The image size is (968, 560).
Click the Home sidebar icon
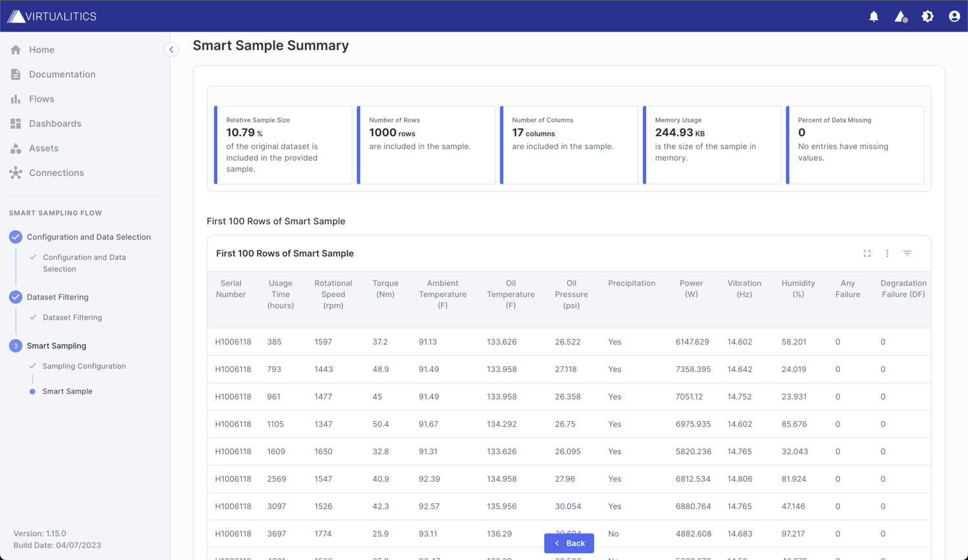click(15, 50)
